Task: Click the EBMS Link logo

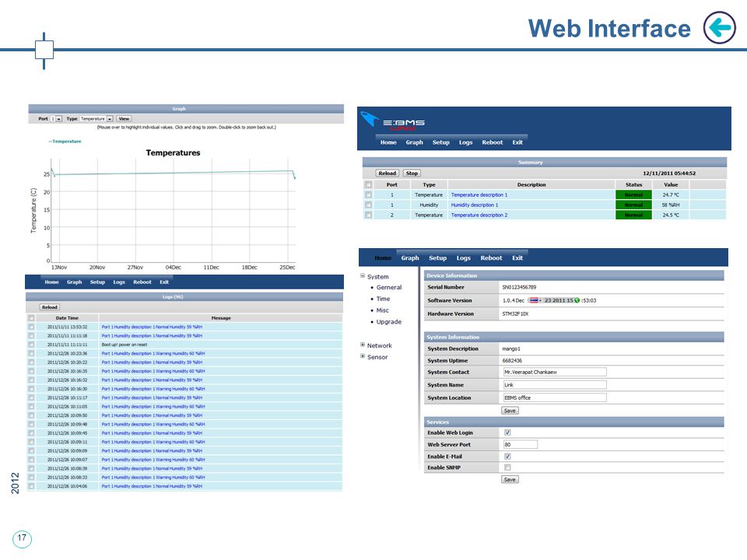Action: click(x=392, y=121)
